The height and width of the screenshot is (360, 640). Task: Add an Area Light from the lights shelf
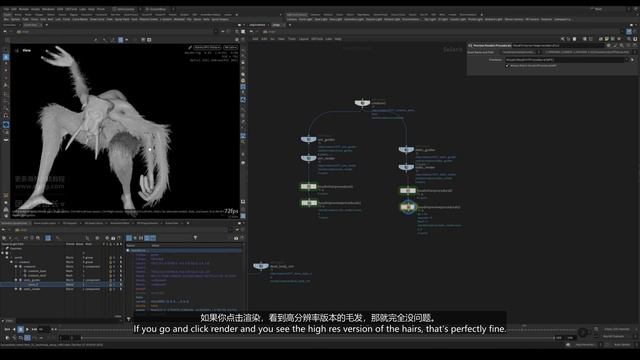tap(336, 19)
